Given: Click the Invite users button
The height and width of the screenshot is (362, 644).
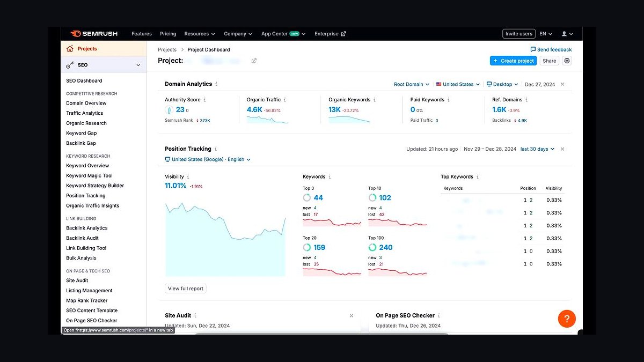Looking at the screenshot, I should click(x=519, y=34).
